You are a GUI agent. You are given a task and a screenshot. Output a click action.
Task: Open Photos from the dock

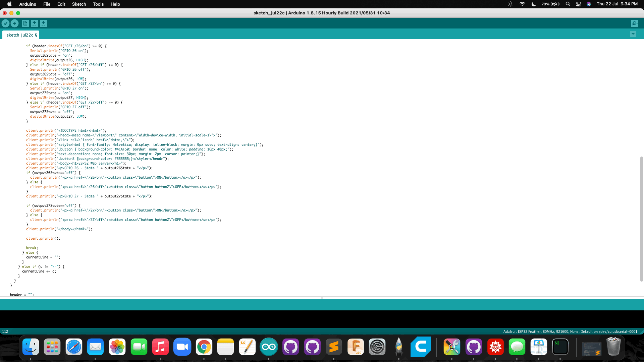(x=117, y=347)
